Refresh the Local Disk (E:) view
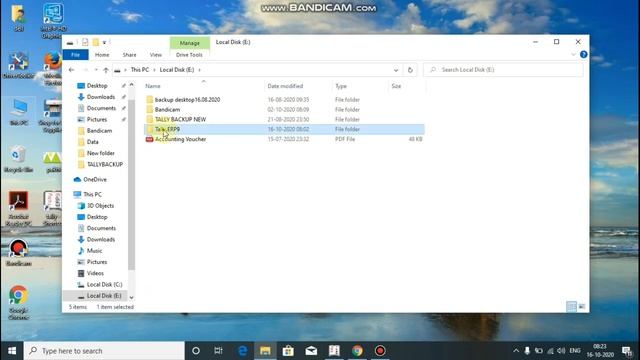The width and height of the screenshot is (640, 360). (x=410, y=70)
